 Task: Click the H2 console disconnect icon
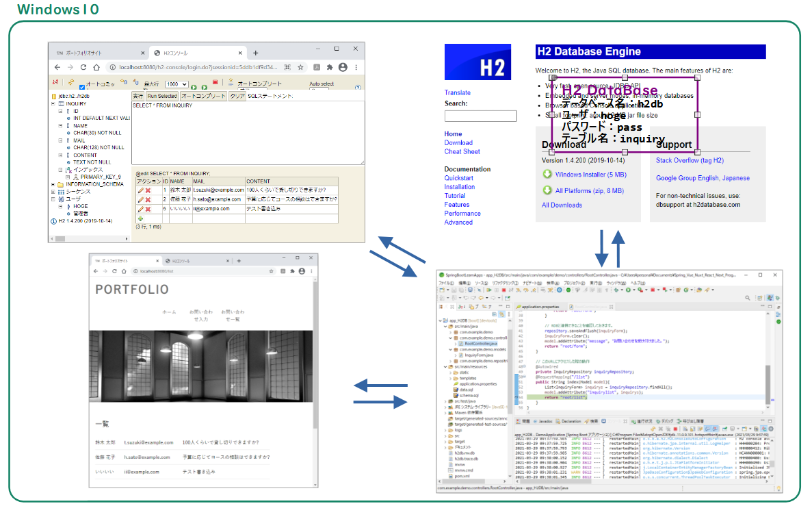point(55,84)
